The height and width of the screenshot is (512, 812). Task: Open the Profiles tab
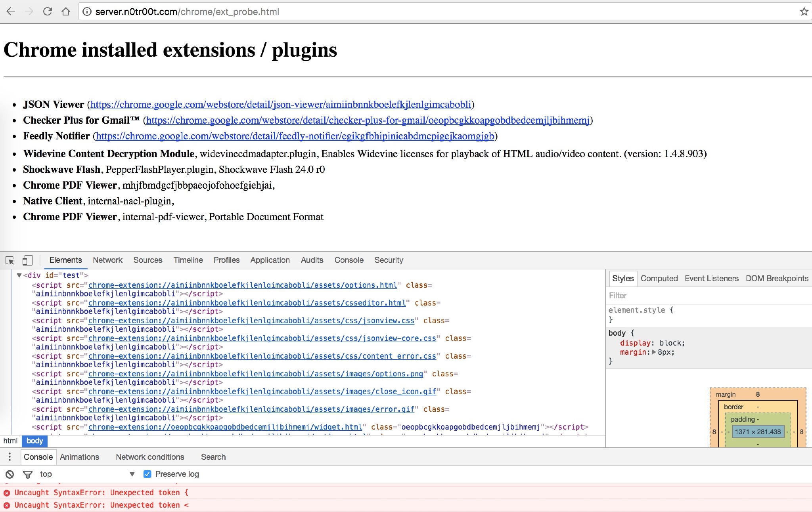226,260
